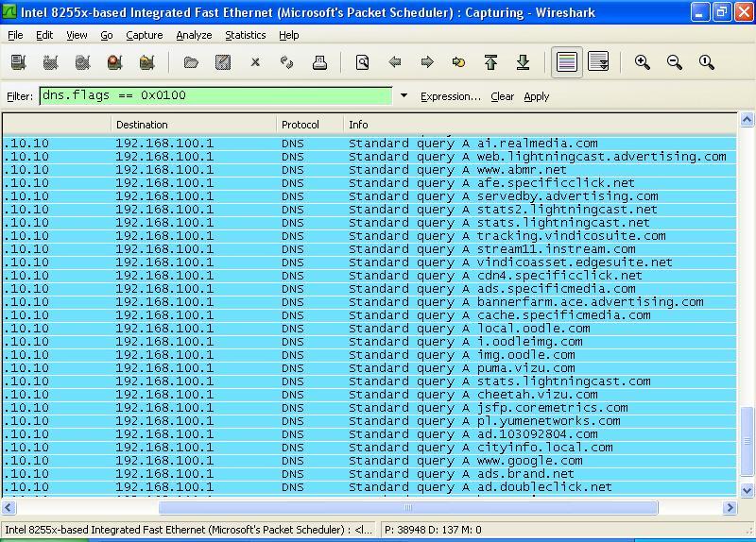Select the vindicoasset.edgesuite.net query row
The width and height of the screenshot is (756, 542).
coord(369,263)
